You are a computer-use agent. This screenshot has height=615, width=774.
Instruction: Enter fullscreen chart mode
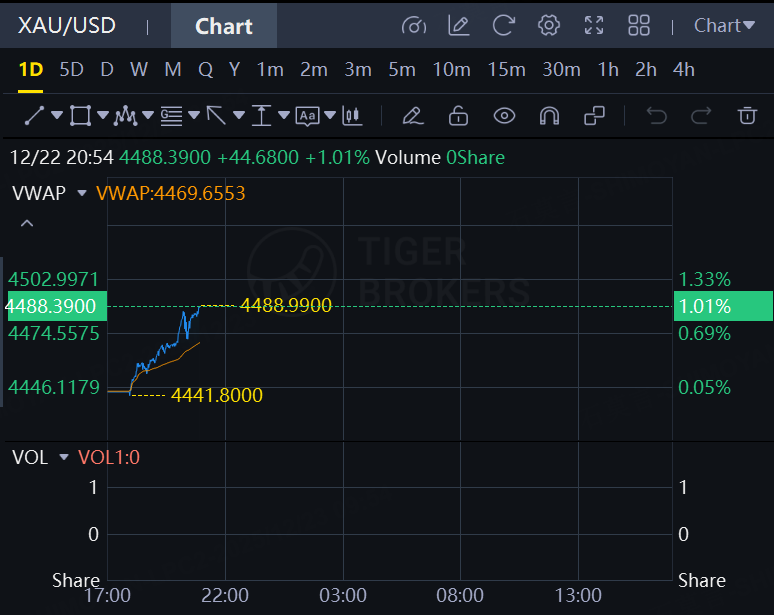click(594, 26)
